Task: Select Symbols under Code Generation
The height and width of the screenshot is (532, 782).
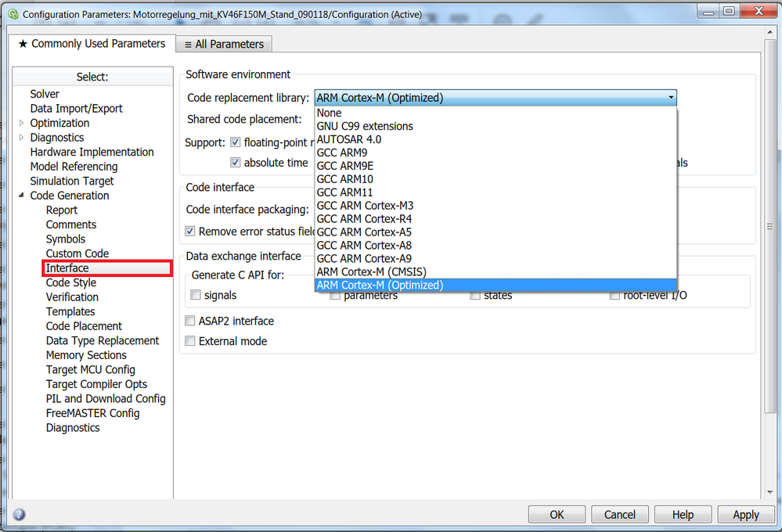Action: coord(65,239)
